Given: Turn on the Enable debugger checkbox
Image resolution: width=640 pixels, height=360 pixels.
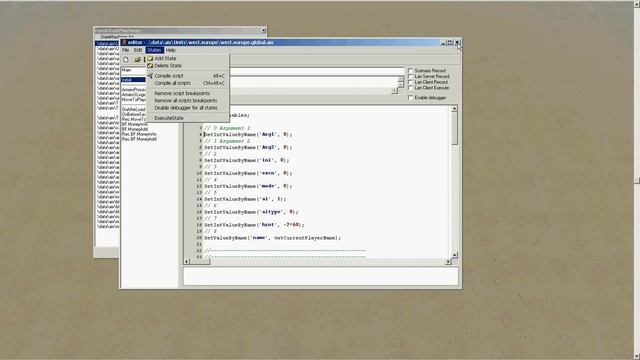Looking at the screenshot, I should coord(411,98).
